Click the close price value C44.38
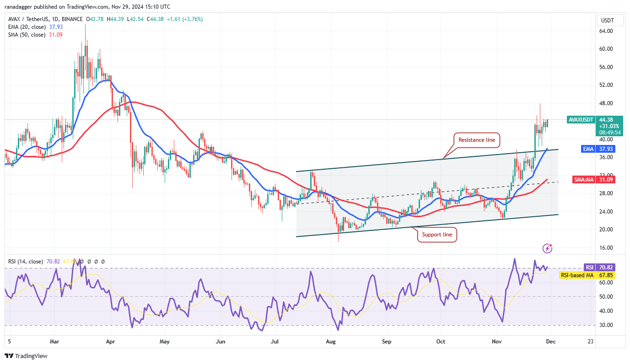The width and height of the screenshot is (630, 364). [x=154, y=19]
